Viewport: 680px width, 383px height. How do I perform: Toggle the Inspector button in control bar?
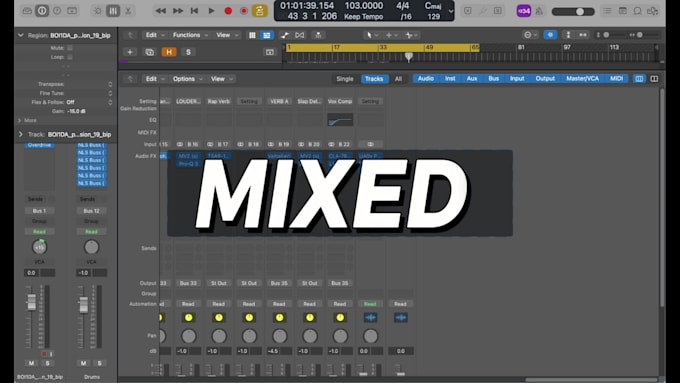coord(42,11)
